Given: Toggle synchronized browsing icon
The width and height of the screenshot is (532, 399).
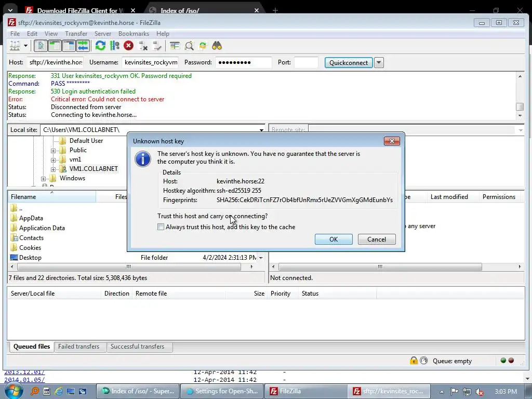Looking at the screenshot, I should [x=203, y=46].
